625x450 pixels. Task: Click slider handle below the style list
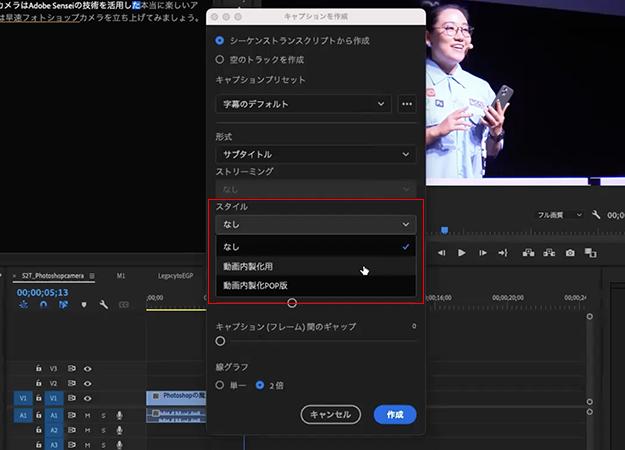tap(292, 303)
